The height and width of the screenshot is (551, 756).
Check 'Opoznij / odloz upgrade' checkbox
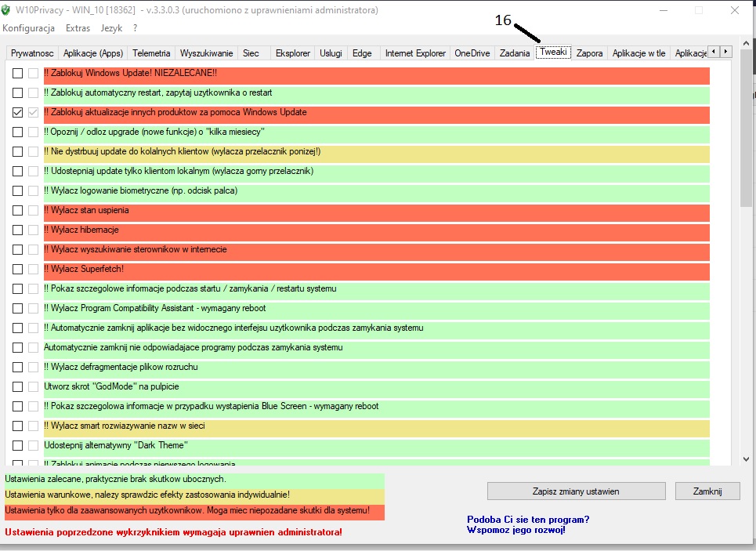point(17,132)
